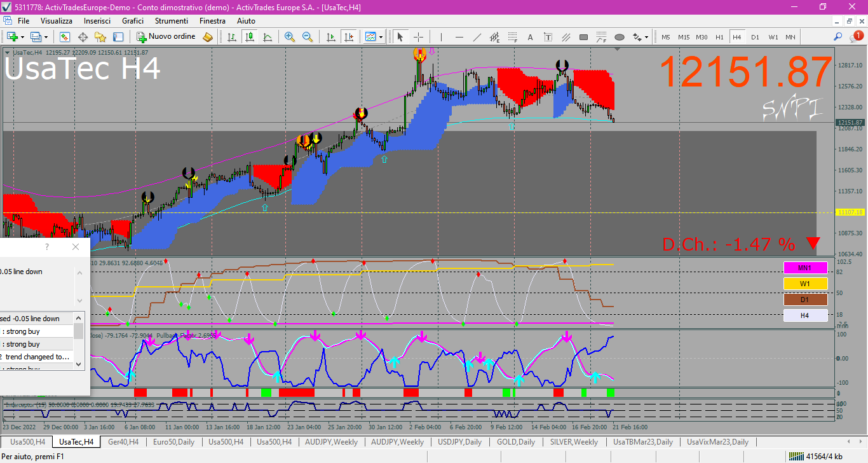Open the Data Window crosshair-circle icon
The height and width of the screenshot is (463, 868).
pos(83,37)
